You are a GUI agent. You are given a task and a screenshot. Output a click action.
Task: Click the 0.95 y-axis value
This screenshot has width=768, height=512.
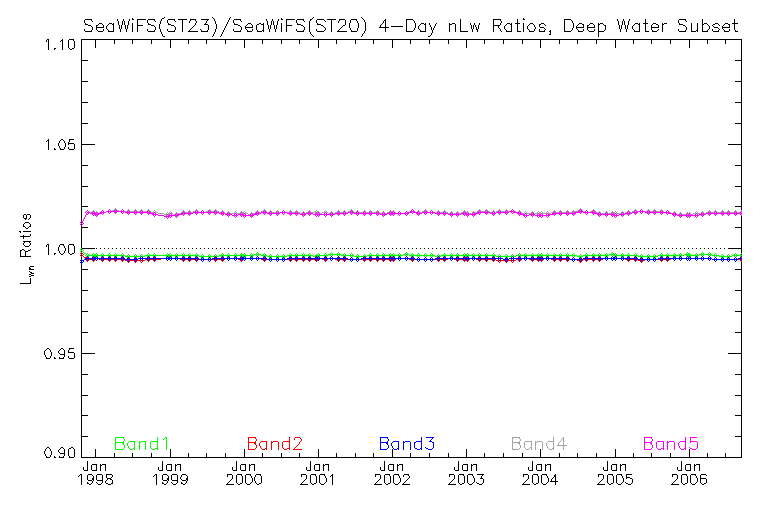60,353
